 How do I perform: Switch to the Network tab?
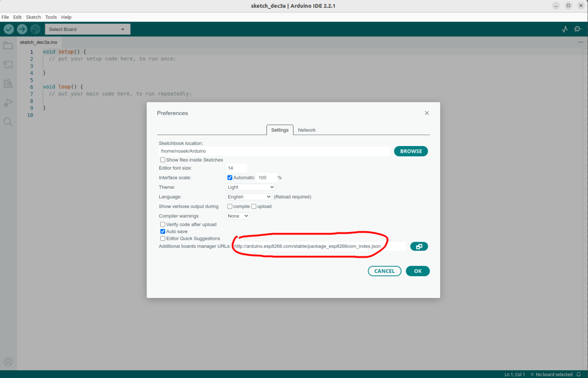click(307, 130)
